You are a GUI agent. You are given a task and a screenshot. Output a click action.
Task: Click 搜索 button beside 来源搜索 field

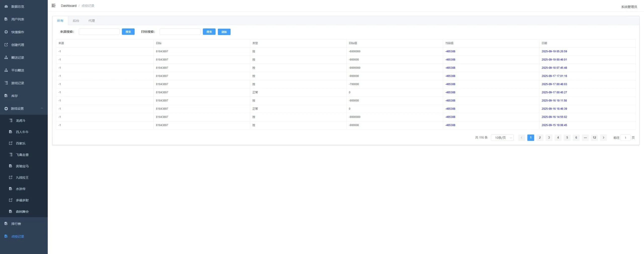click(x=128, y=32)
